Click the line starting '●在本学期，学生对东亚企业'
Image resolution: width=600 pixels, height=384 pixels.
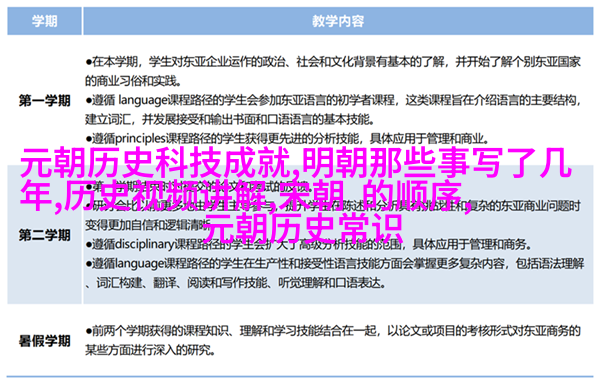pos(333,61)
